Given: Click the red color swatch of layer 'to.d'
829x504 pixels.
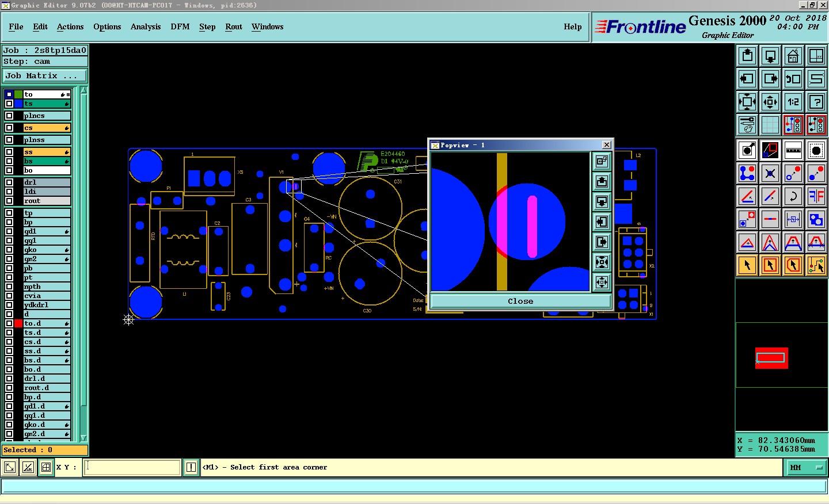Looking at the screenshot, I should click(19, 323).
